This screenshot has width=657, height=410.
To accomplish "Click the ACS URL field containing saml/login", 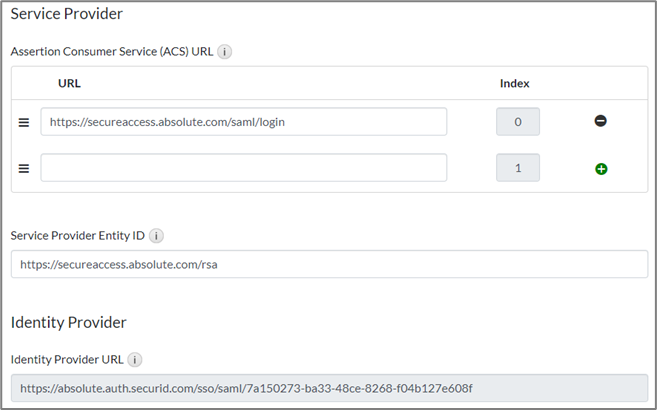I will coord(243,122).
